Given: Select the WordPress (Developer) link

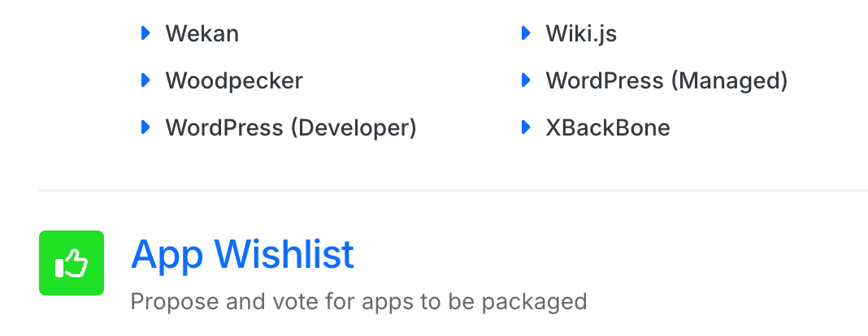Looking at the screenshot, I should [x=291, y=128].
